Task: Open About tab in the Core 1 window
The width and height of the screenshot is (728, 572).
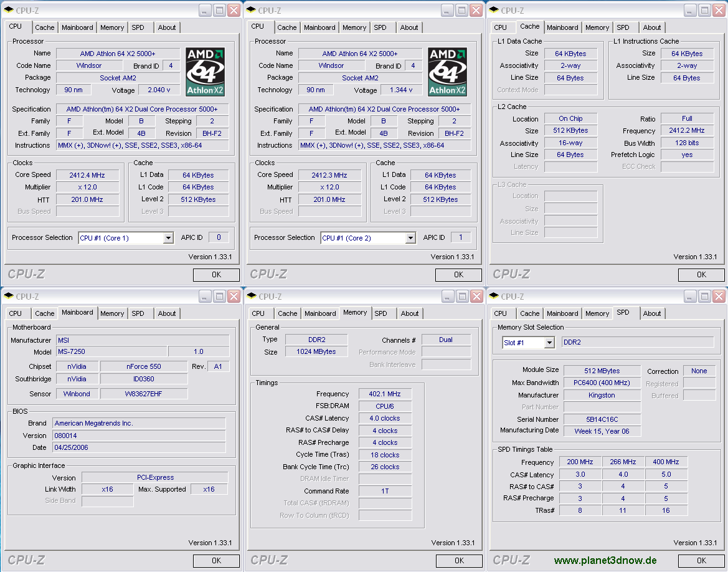Action: pyautogui.click(x=167, y=27)
